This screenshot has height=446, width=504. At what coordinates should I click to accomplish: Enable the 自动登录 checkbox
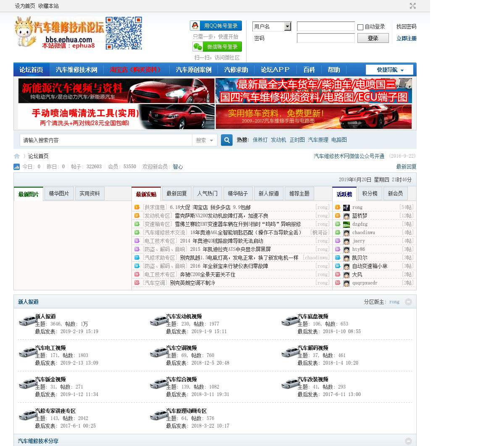coord(360,27)
